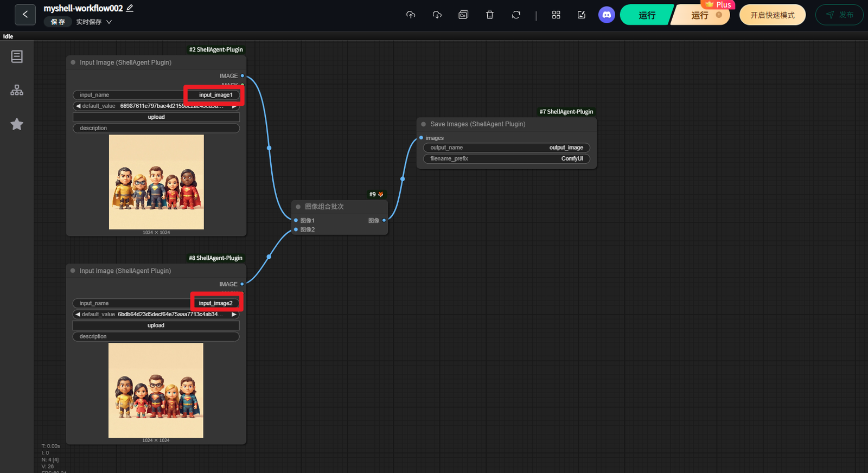The image size is (868, 473).
Task: Click left arrow of default_value in node #2
Action: point(78,106)
